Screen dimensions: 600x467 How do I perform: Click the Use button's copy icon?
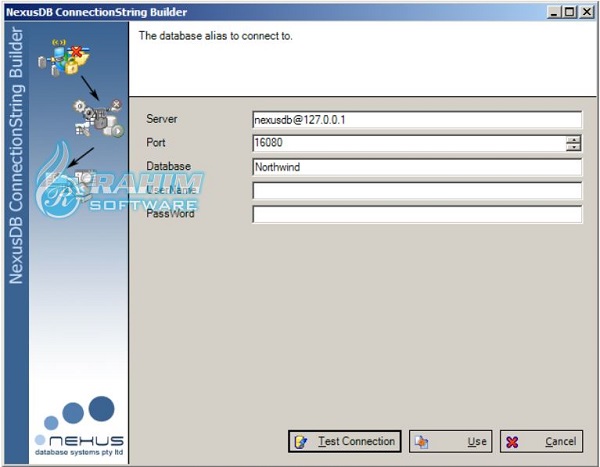point(422,442)
